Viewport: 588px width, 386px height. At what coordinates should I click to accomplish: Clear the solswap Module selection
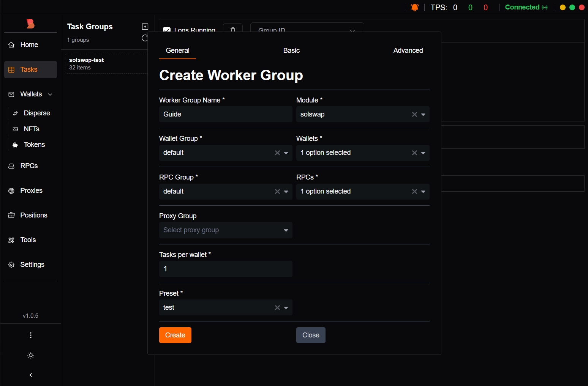click(x=414, y=115)
